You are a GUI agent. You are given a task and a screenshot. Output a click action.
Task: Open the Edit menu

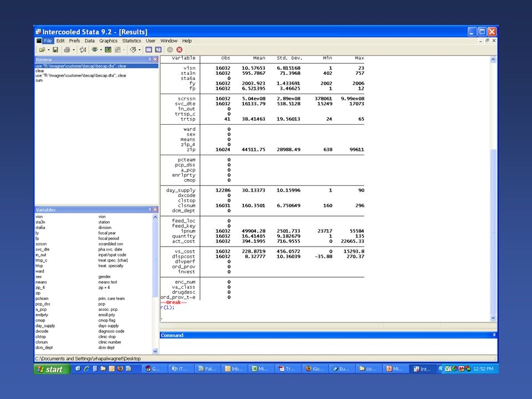(x=60, y=40)
